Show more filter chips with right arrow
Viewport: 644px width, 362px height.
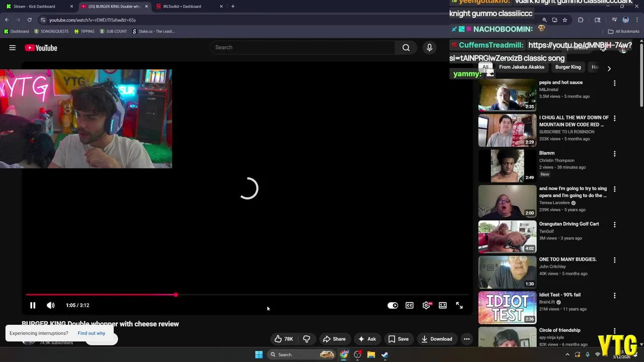click(x=609, y=68)
